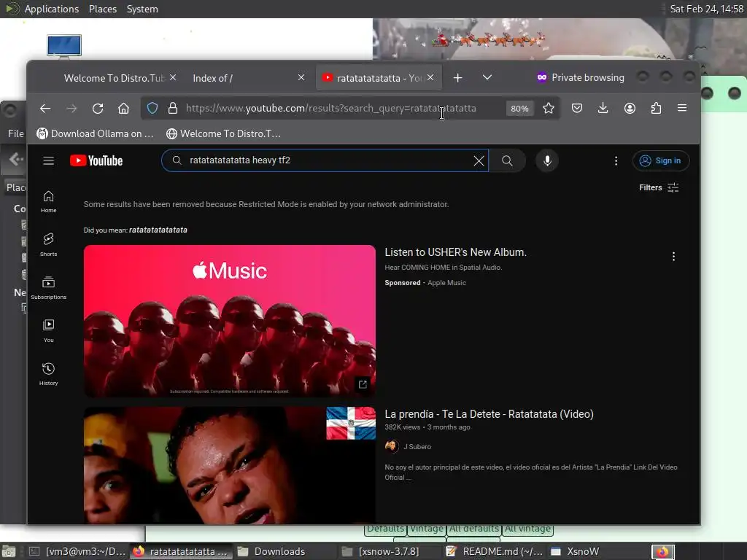Image resolution: width=747 pixels, height=560 pixels.
Task: Click the show desktop taskbar icon
Action: click(x=9, y=551)
